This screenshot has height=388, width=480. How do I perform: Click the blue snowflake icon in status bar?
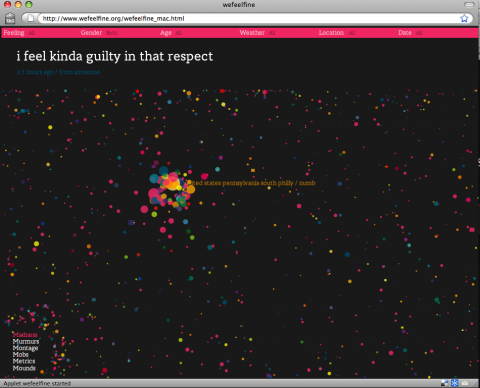point(455,383)
